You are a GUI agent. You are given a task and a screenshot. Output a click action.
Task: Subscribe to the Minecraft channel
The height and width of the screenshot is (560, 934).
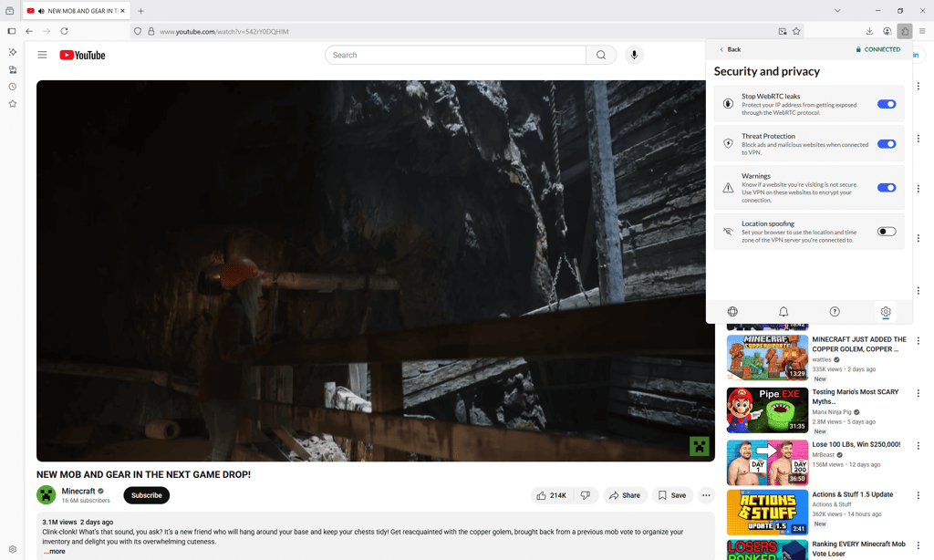coord(147,495)
